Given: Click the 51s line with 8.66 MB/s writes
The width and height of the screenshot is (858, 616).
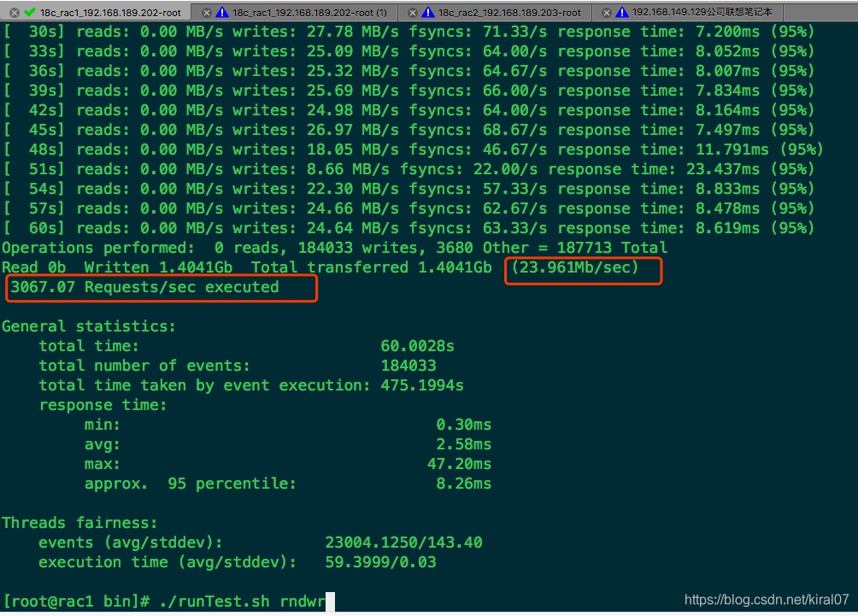Looking at the screenshot, I should 408,169.
